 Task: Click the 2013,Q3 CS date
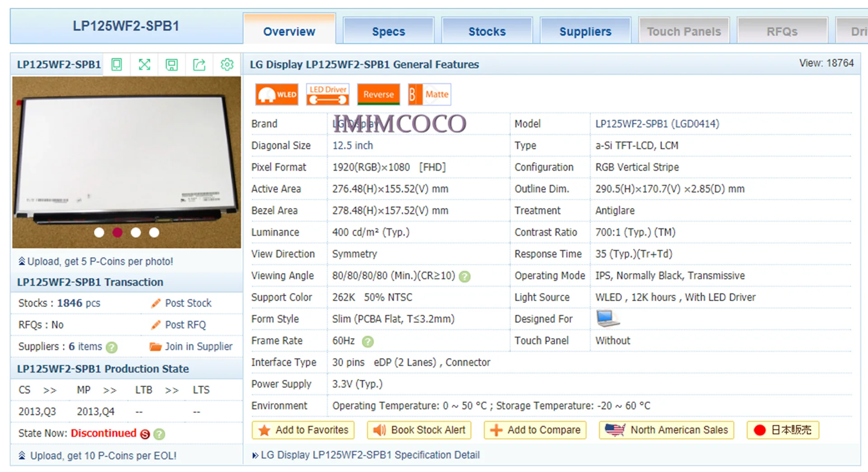37,412
